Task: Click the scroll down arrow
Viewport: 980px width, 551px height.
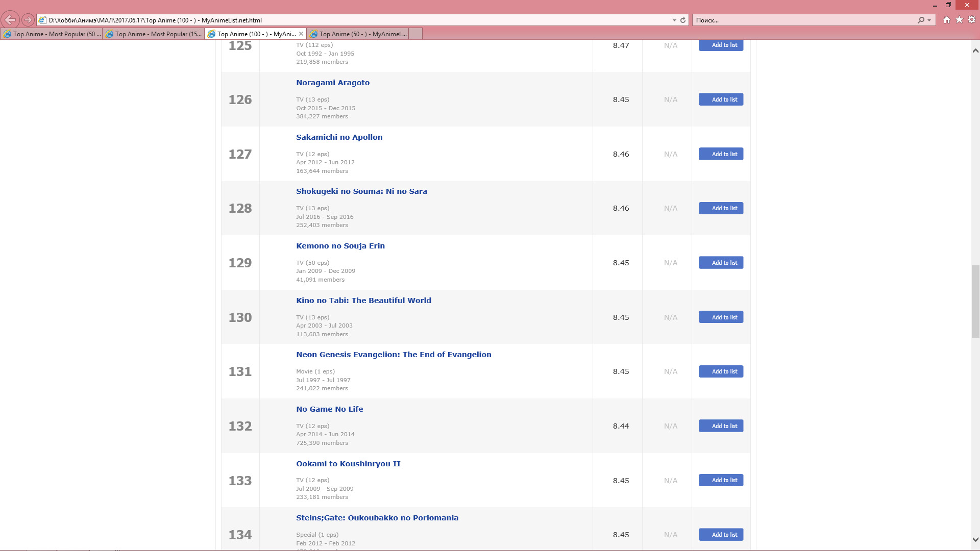Action: pos(975,539)
